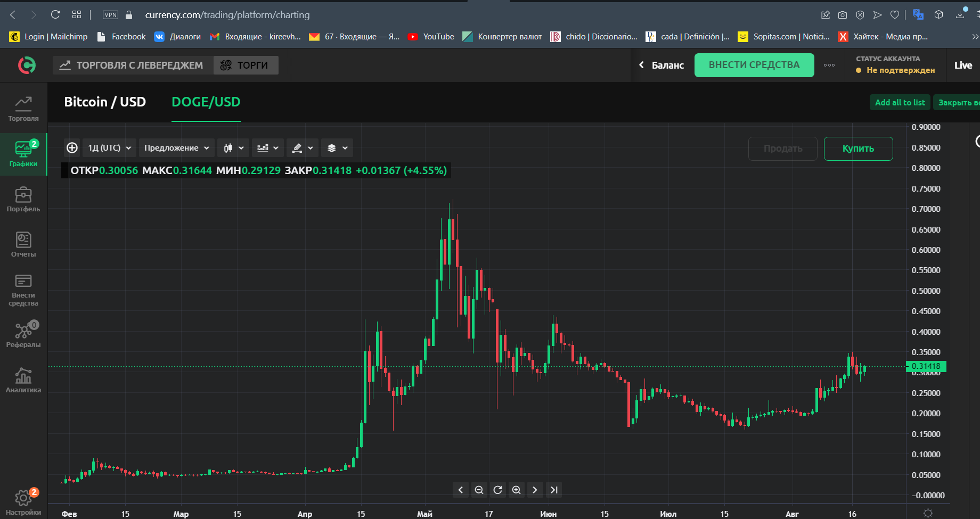The image size is (980, 519).
Task: Click the 0.31418 current price label
Action: [x=926, y=366]
